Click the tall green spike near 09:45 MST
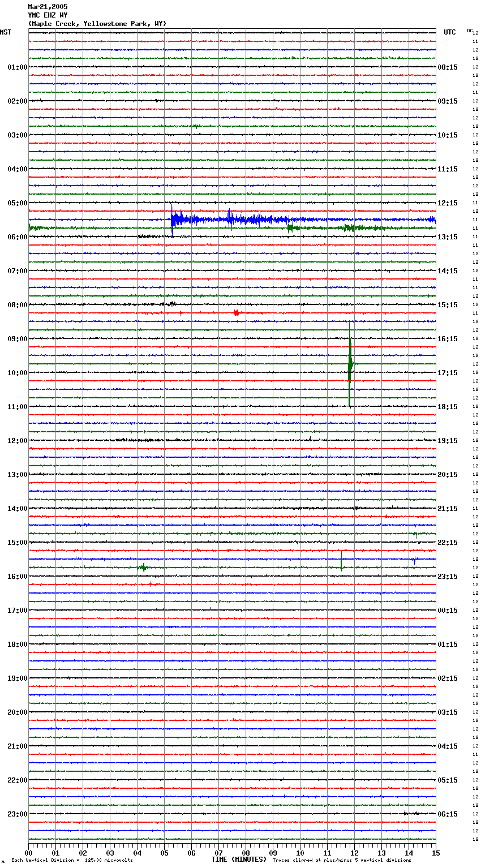 pos(350,364)
